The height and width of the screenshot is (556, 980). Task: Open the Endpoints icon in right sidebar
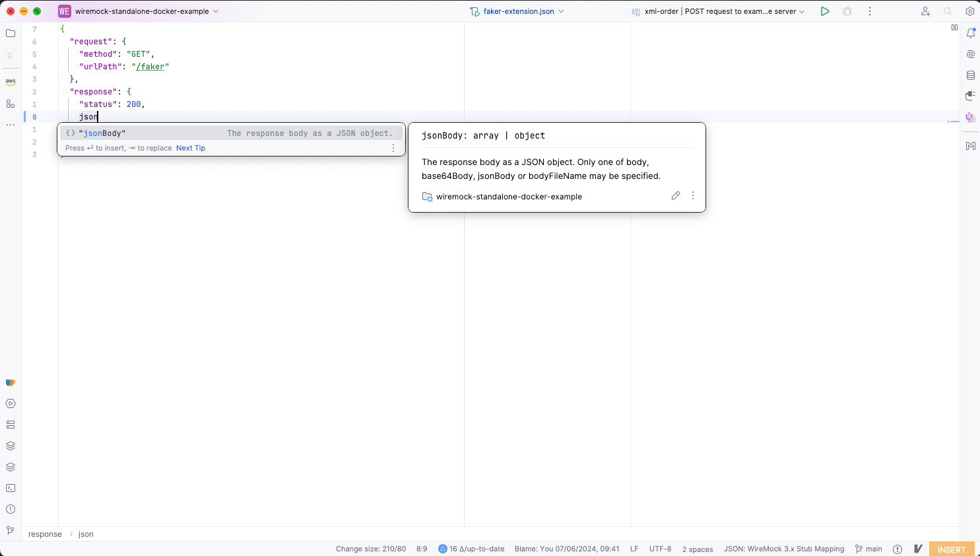971,96
